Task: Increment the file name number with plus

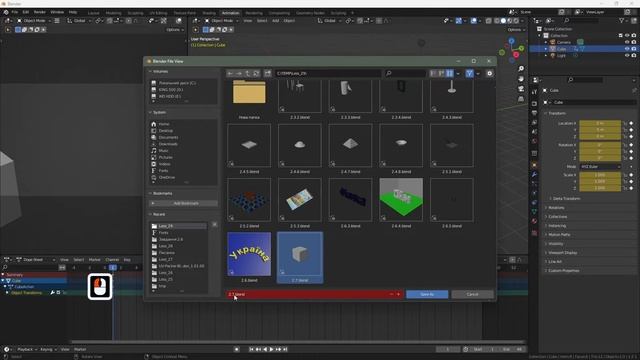Action: pos(398,294)
